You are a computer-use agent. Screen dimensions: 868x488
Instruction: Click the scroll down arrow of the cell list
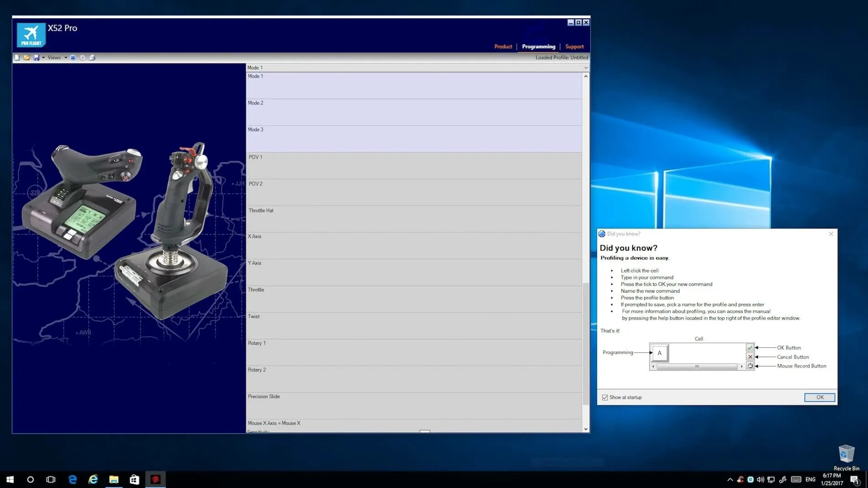click(x=586, y=429)
